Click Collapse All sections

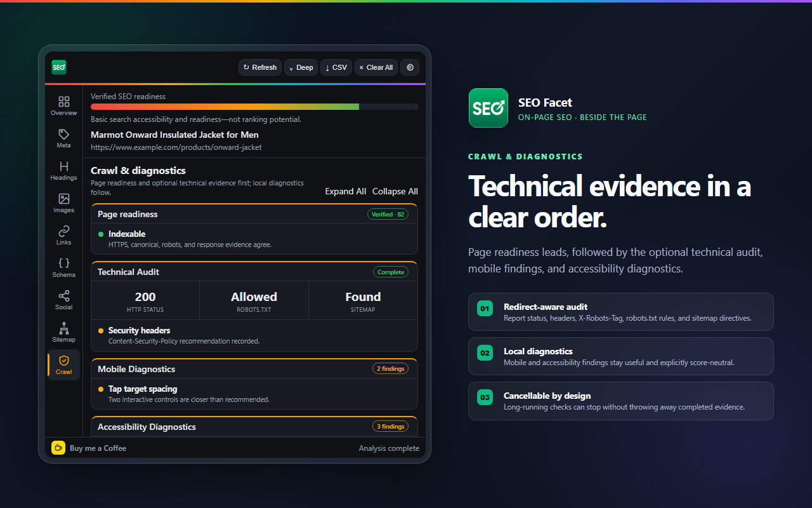(395, 191)
